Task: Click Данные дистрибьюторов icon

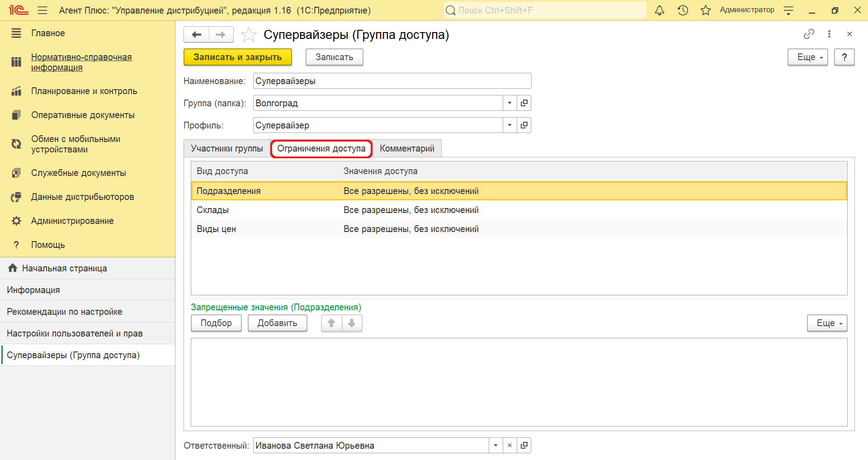Action: coord(16,197)
